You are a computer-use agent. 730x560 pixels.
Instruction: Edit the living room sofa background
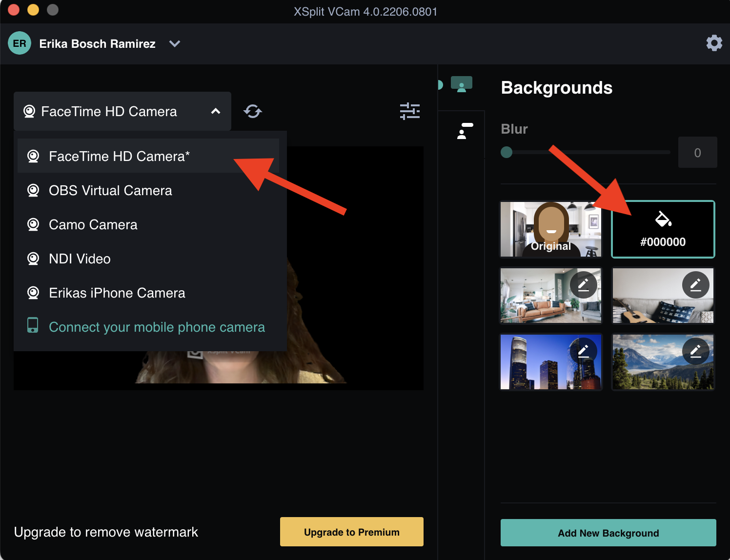(x=583, y=285)
